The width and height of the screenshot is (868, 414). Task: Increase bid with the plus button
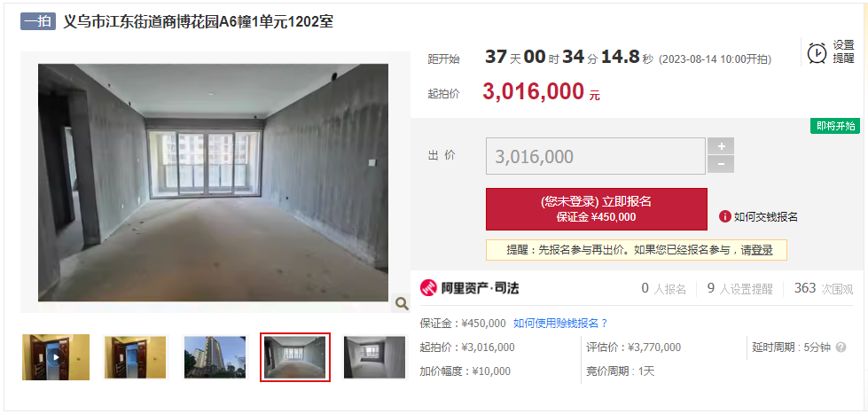pos(721,146)
